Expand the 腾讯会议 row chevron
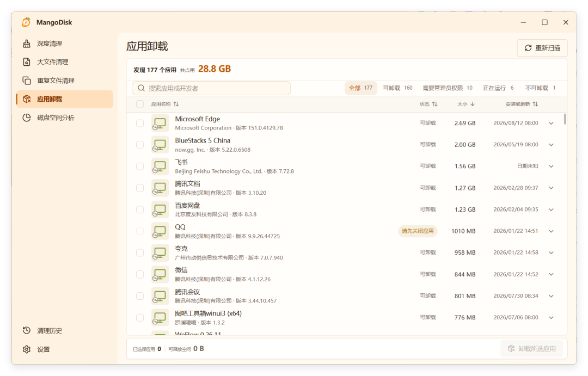 tap(551, 296)
